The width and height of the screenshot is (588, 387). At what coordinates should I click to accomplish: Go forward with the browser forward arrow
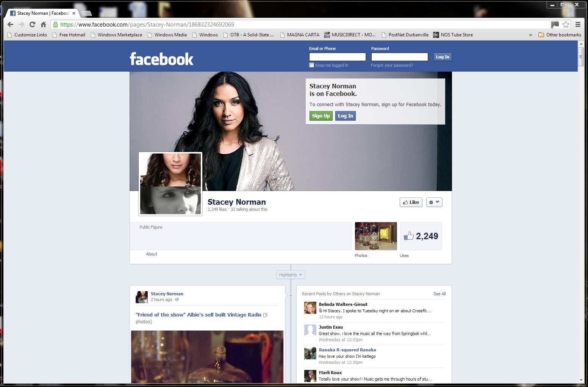21,24
